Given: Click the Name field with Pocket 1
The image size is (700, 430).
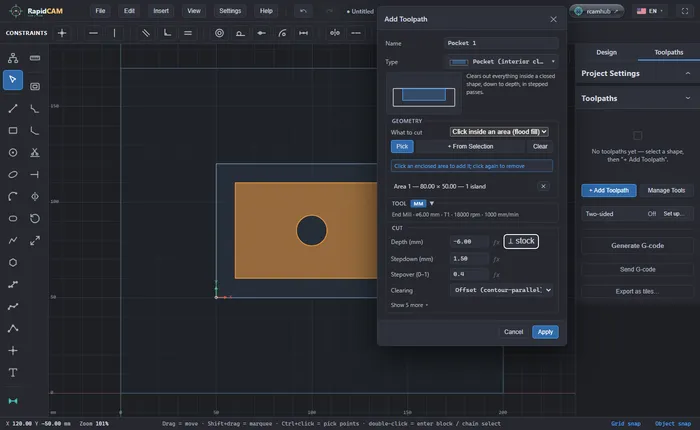Looking at the screenshot, I should 501,43.
